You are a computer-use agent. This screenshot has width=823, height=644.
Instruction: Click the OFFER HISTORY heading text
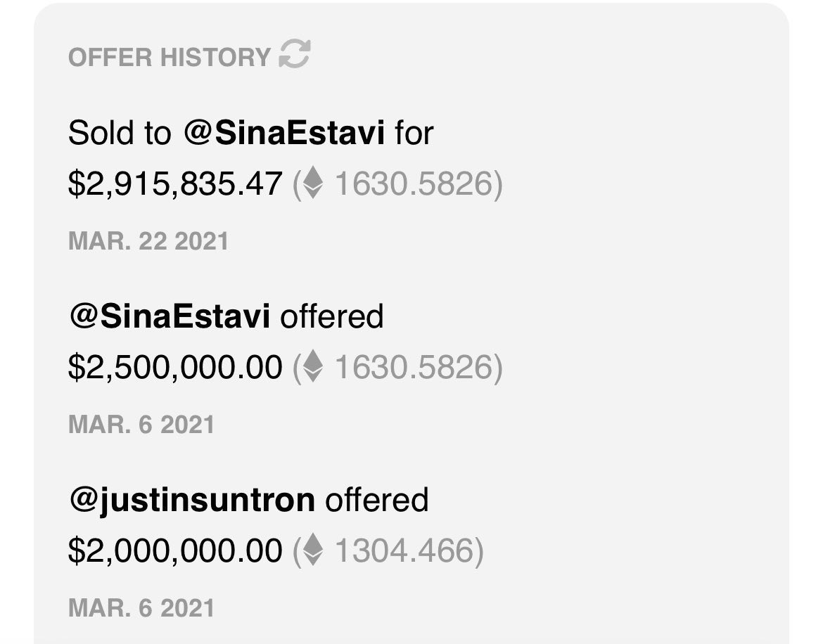(169, 57)
